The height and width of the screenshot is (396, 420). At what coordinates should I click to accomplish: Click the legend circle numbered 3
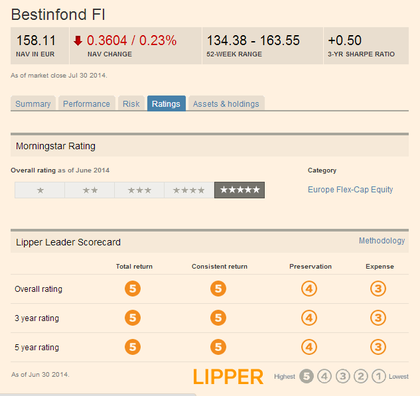coord(342,376)
